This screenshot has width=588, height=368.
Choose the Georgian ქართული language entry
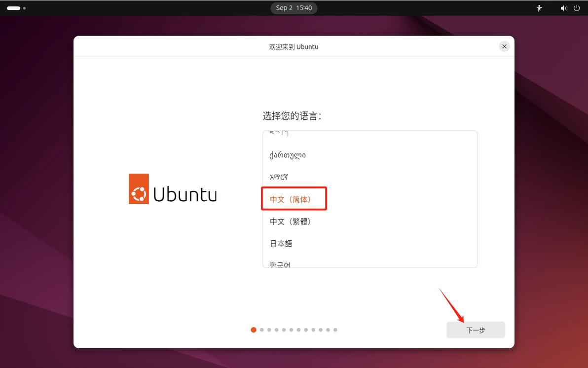(x=370, y=155)
